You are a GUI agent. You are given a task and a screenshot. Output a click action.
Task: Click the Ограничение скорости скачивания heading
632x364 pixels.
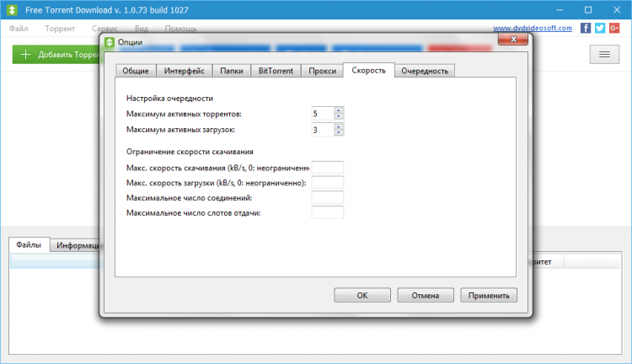coord(190,152)
